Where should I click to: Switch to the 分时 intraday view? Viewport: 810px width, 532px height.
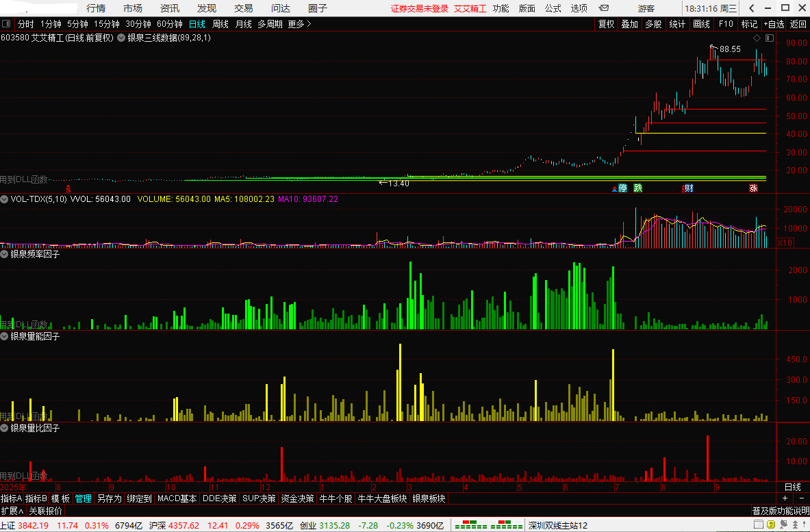pos(26,24)
